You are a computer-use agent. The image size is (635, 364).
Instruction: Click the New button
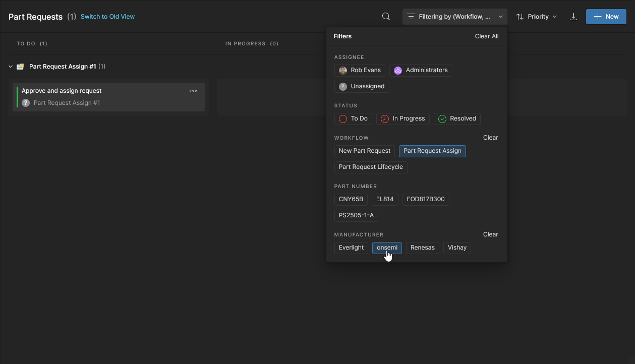pyautogui.click(x=606, y=17)
